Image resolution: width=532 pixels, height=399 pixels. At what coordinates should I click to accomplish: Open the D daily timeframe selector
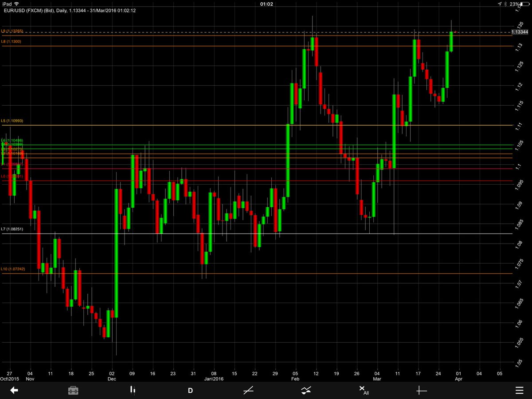[x=190, y=391]
